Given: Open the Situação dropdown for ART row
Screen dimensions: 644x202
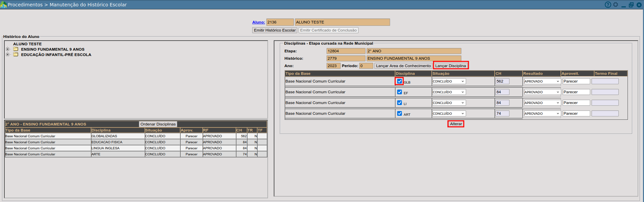Looking at the screenshot, I should [449, 113].
